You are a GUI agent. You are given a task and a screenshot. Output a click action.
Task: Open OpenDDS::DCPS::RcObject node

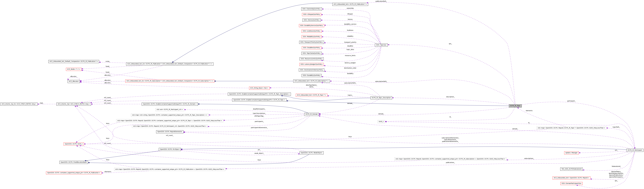170,149
